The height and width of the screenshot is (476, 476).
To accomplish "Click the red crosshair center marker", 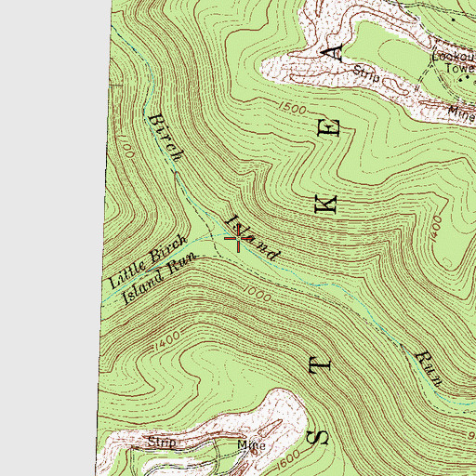I will click(x=238, y=238).
